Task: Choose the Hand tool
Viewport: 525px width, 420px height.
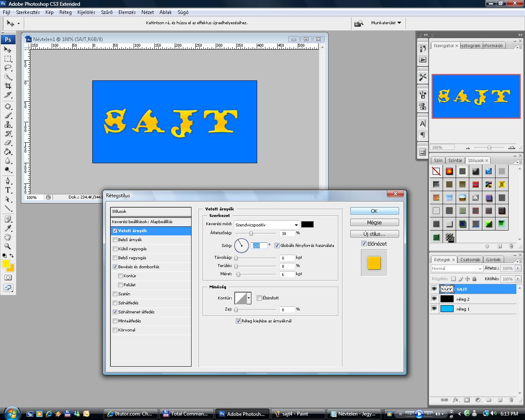Action: (x=8, y=237)
